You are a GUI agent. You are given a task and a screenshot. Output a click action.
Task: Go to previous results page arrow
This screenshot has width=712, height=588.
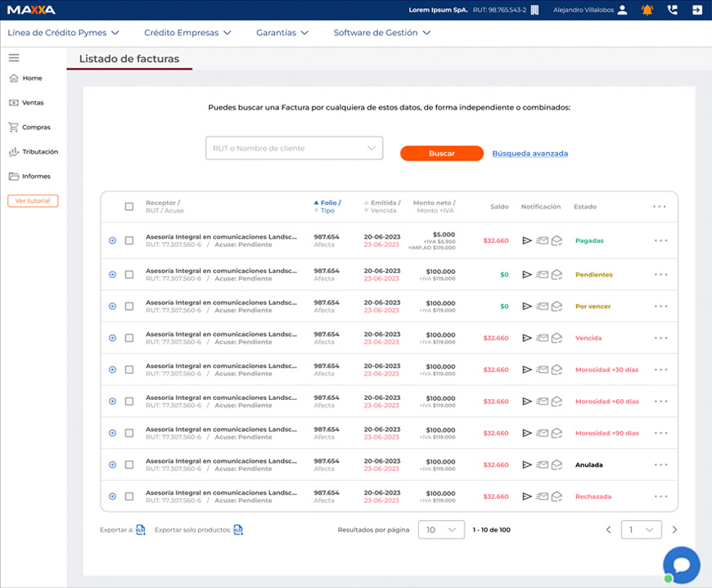point(608,529)
